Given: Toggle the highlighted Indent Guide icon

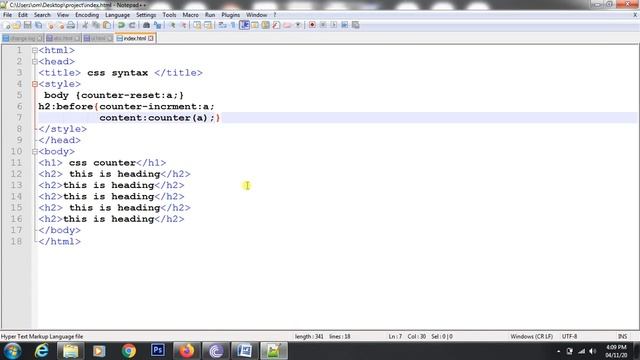Looking at the screenshot, I should click(244, 25).
